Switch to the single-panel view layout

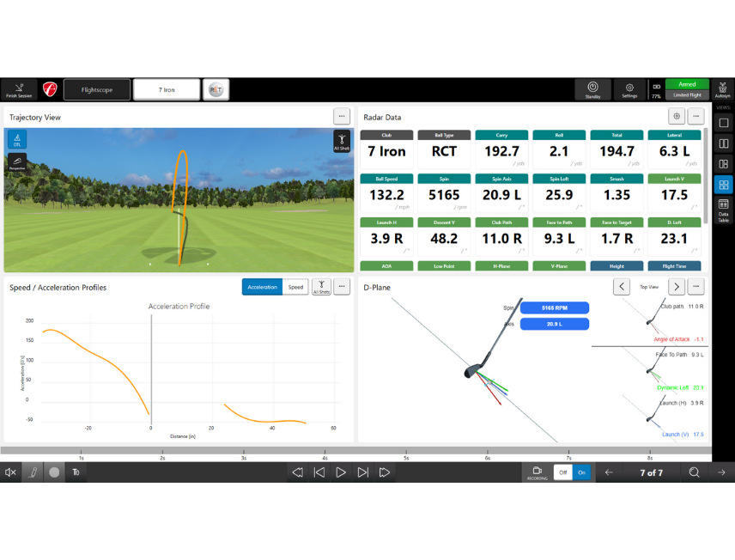click(724, 123)
